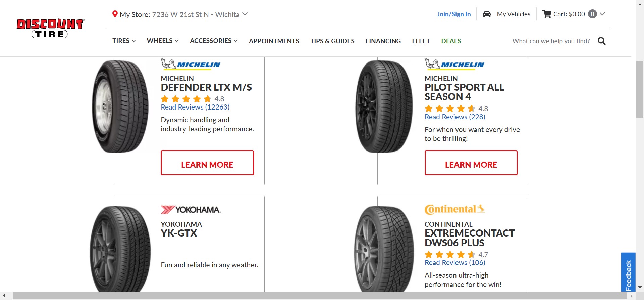Open the Wheels navigation menu
644x300 pixels.
point(163,41)
